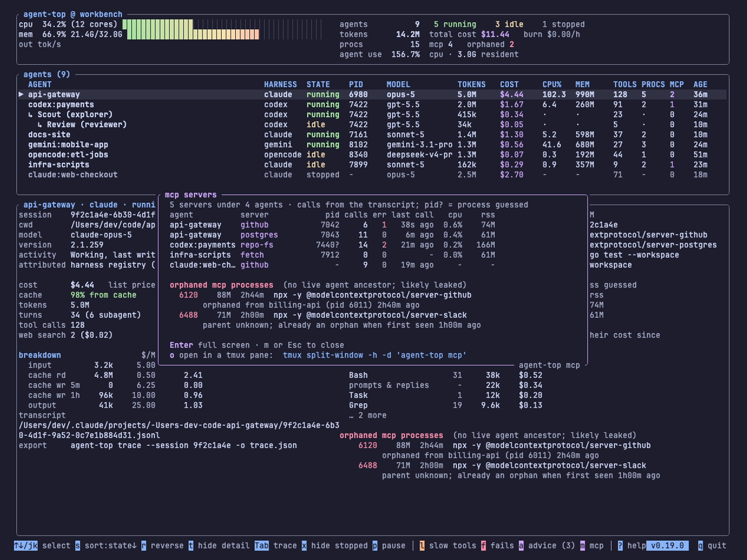Click the 'breakdown' section heading
Screen dimensions: 747x560
[40, 355]
